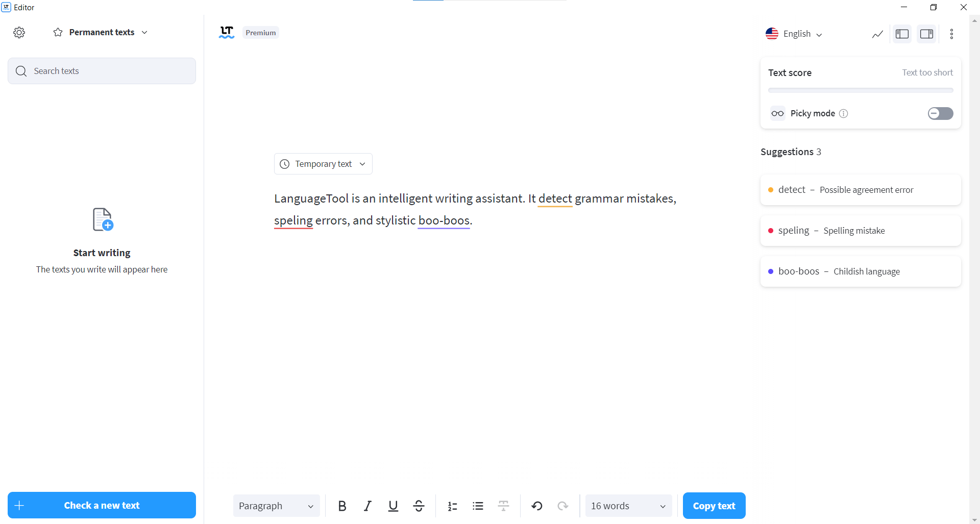Toggle bold formatting
The height and width of the screenshot is (524, 980).
coord(342,506)
